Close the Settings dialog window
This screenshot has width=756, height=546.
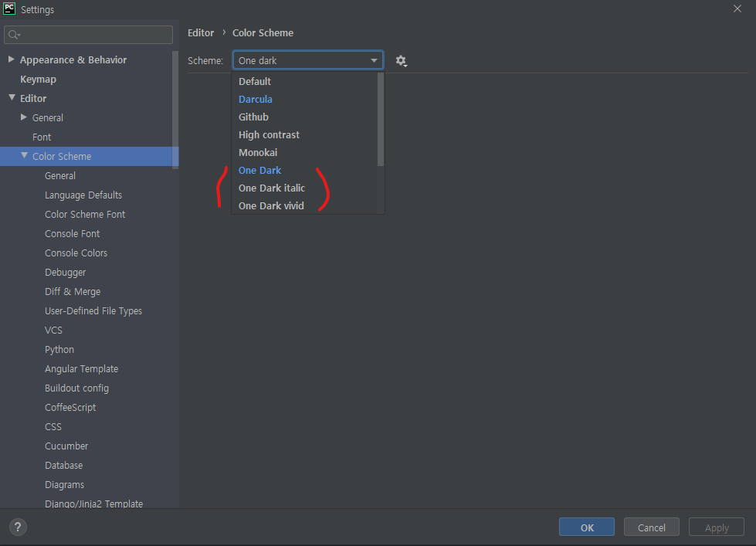(x=737, y=8)
